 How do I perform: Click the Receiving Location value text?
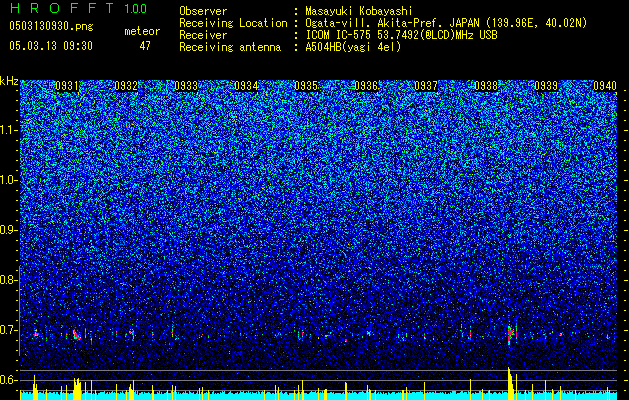(446, 23)
